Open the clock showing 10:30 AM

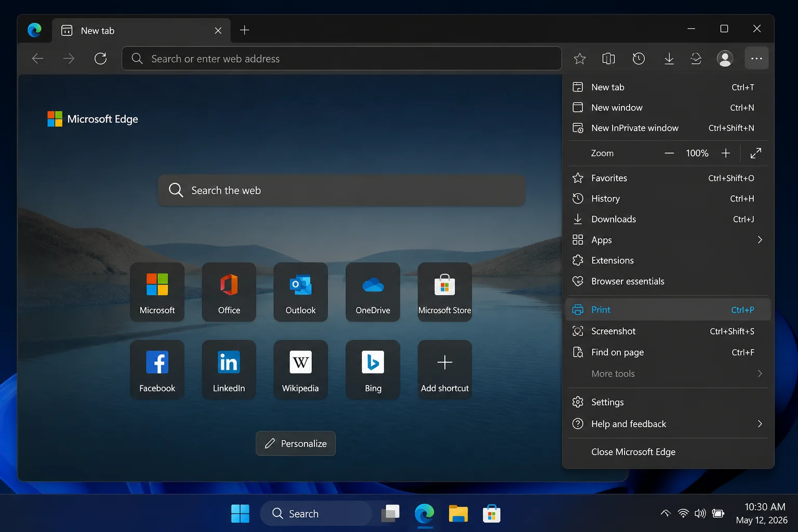click(762, 513)
